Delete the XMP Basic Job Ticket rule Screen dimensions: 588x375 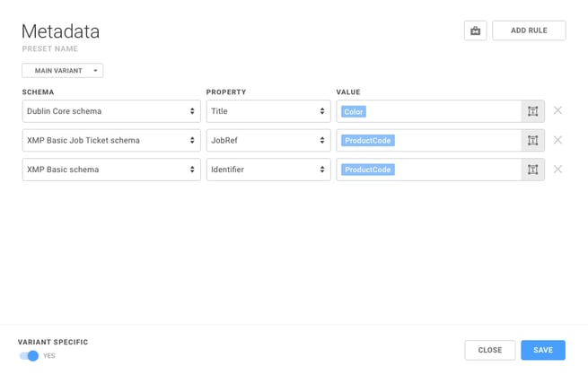pos(557,140)
